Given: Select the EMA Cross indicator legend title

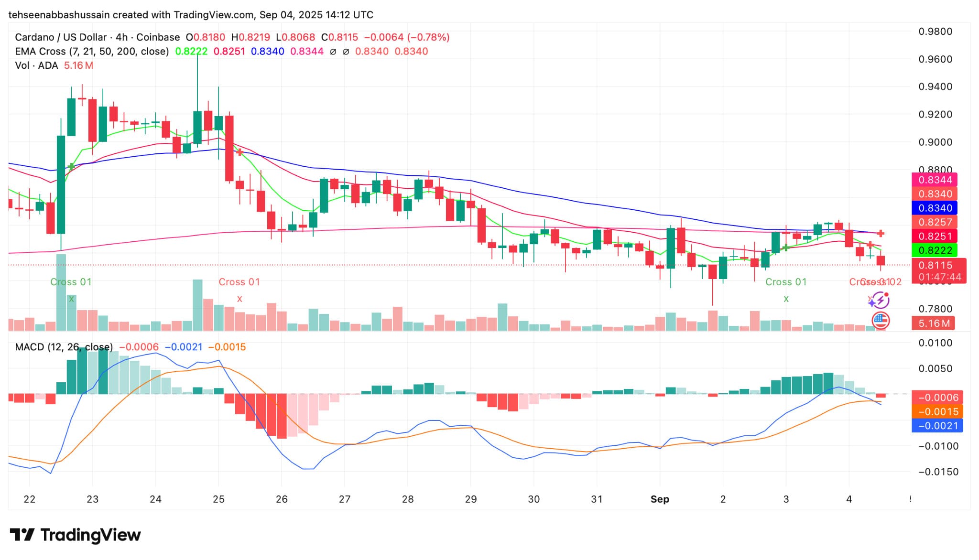Looking at the screenshot, I should click(92, 52).
